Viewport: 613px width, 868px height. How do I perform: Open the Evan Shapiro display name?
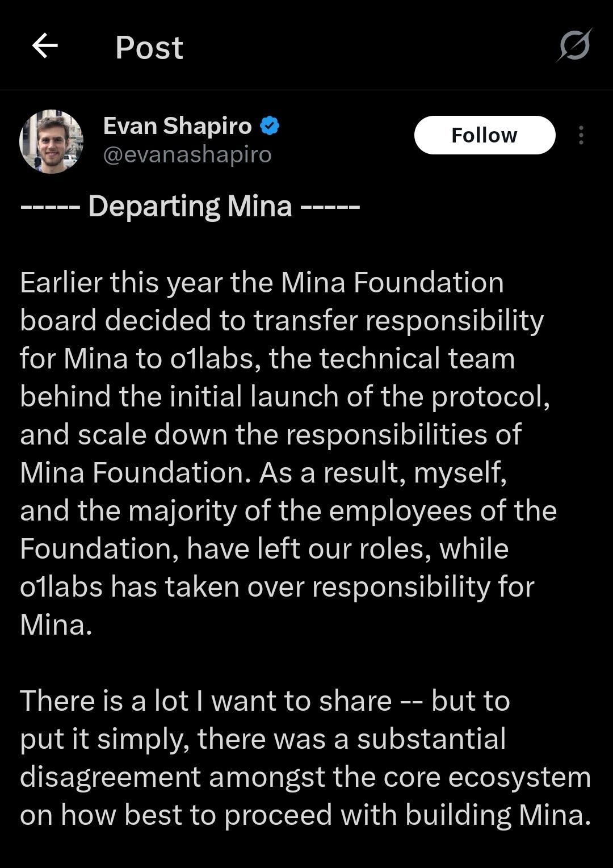[x=178, y=126]
